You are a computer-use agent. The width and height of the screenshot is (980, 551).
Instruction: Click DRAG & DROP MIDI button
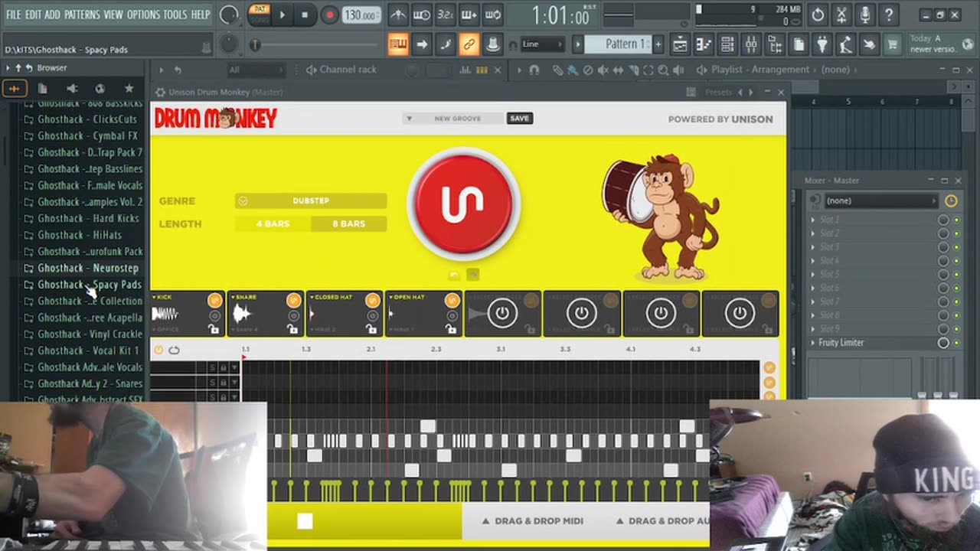532,521
